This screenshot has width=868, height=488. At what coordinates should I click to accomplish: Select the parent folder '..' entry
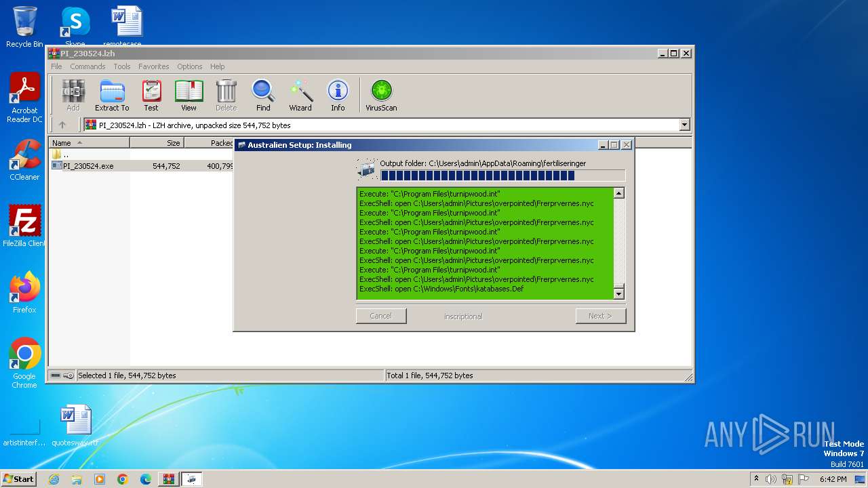coord(61,155)
